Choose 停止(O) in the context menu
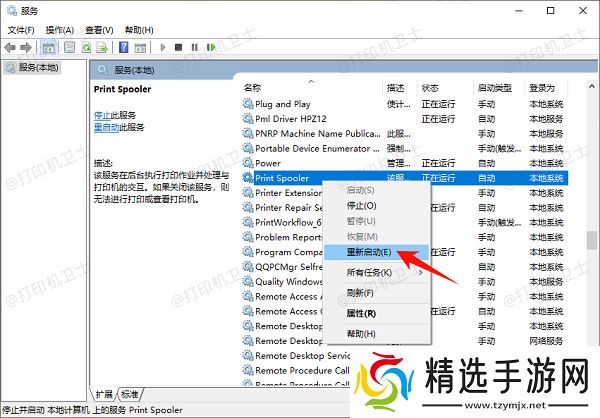The width and height of the screenshot is (600, 418). click(377, 206)
